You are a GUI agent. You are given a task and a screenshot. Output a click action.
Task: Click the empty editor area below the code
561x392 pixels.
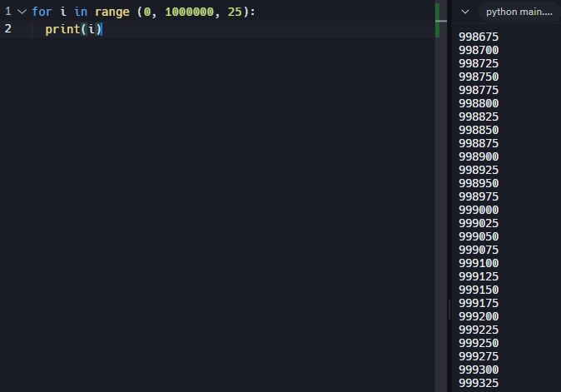coord(216,208)
